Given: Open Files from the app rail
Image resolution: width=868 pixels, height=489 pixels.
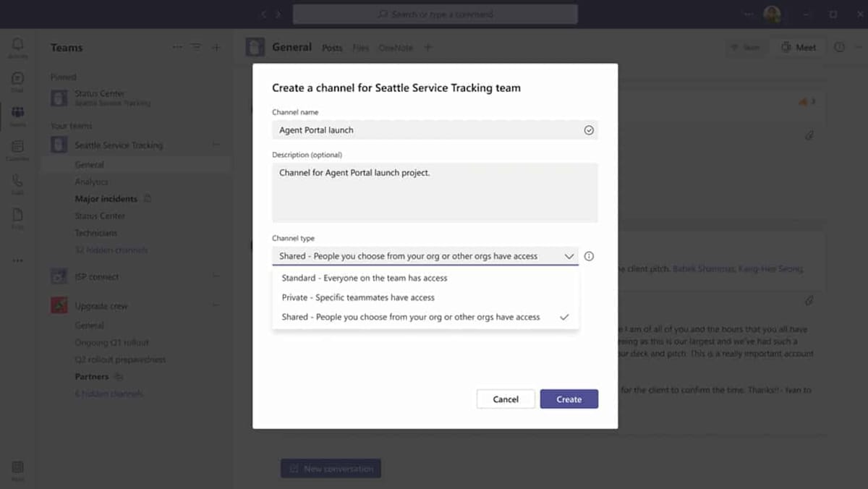Looking at the screenshot, I should coord(17,217).
